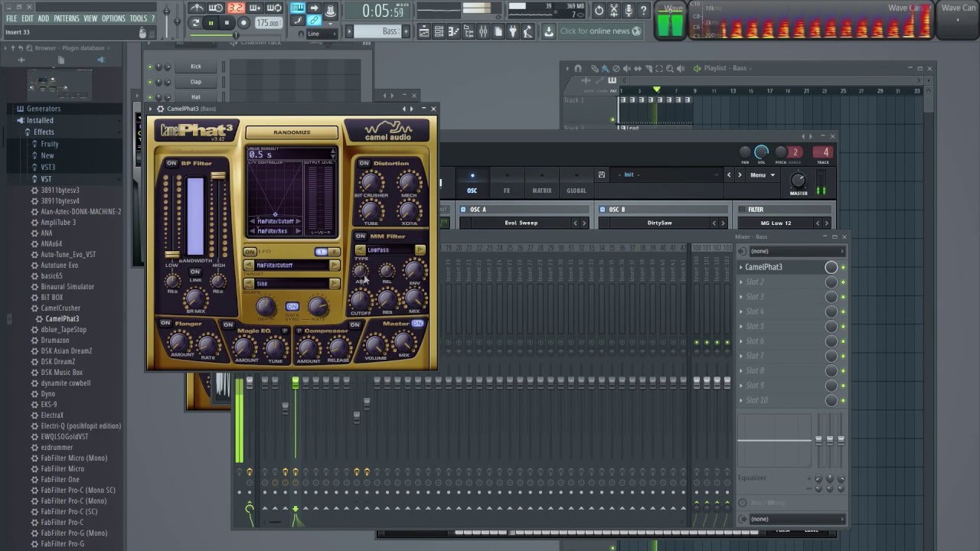Collapse the Effects browser folder
Viewport: 980px width, 551px height.
[x=44, y=132]
